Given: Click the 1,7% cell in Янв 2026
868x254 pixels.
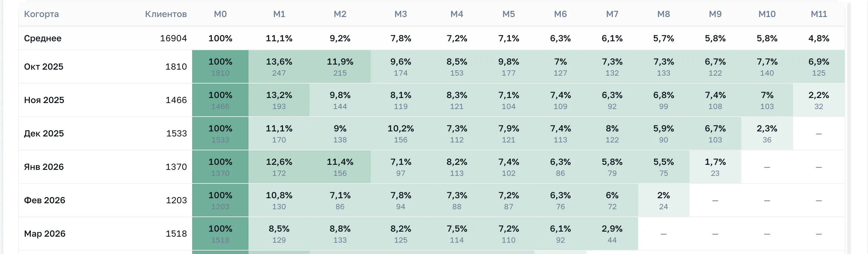Looking at the screenshot, I should coord(715,167).
